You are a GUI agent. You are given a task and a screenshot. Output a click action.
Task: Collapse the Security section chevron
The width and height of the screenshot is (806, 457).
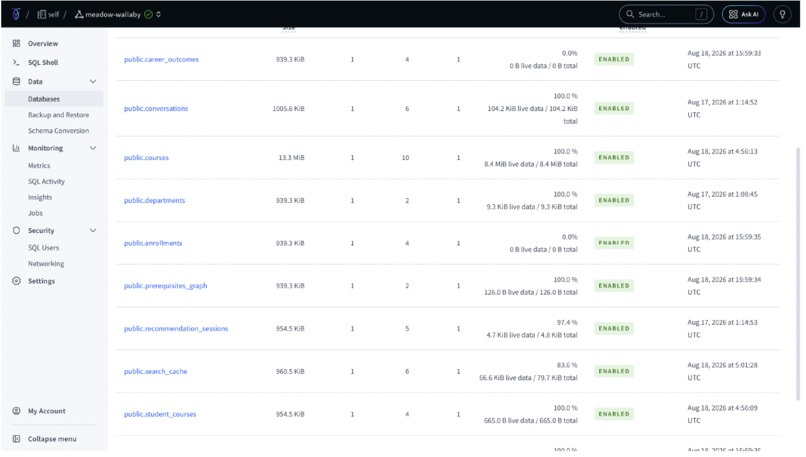93,230
